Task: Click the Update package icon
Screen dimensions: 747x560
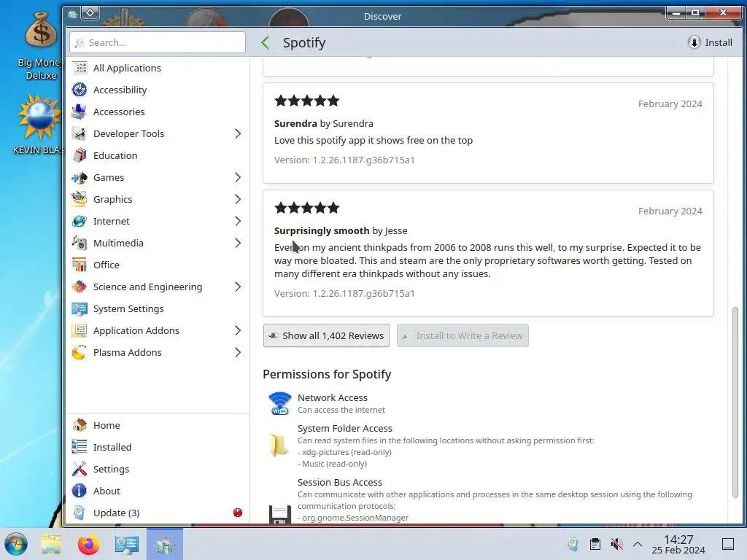Action: [80, 513]
